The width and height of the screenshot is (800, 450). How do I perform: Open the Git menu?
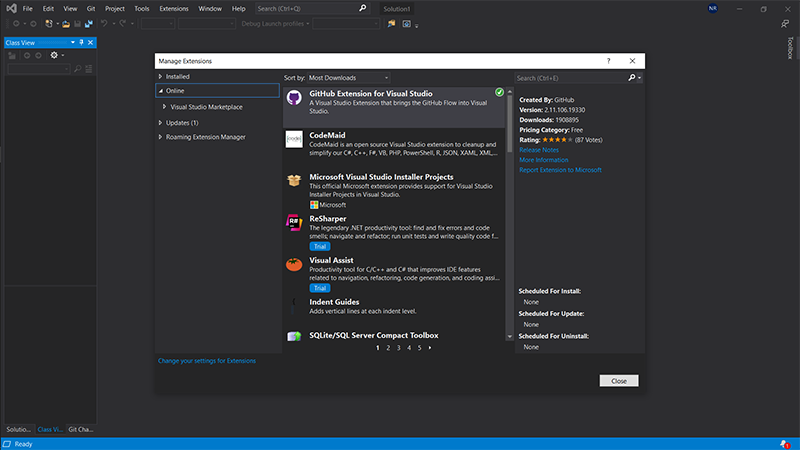(x=91, y=8)
